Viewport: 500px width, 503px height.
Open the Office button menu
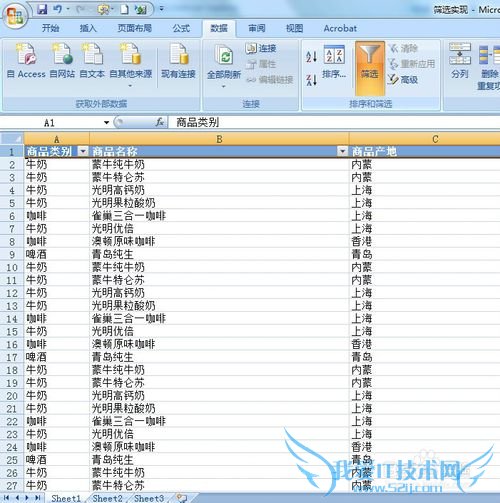point(15,16)
